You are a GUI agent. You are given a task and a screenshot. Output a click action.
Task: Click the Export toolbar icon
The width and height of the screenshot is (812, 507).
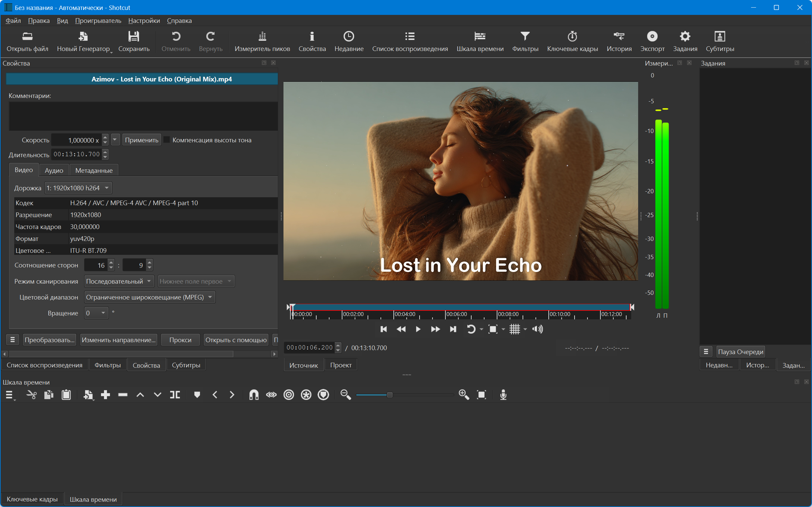coord(652,41)
